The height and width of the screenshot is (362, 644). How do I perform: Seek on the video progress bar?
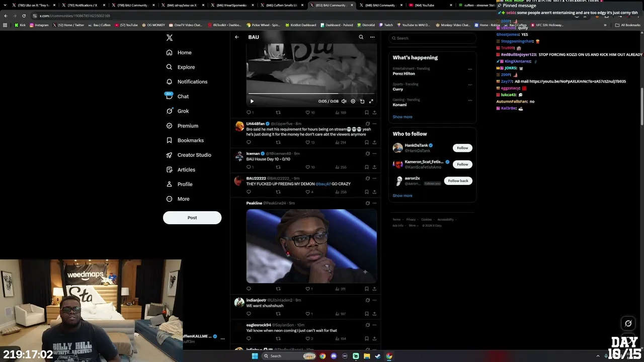(311, 94)
